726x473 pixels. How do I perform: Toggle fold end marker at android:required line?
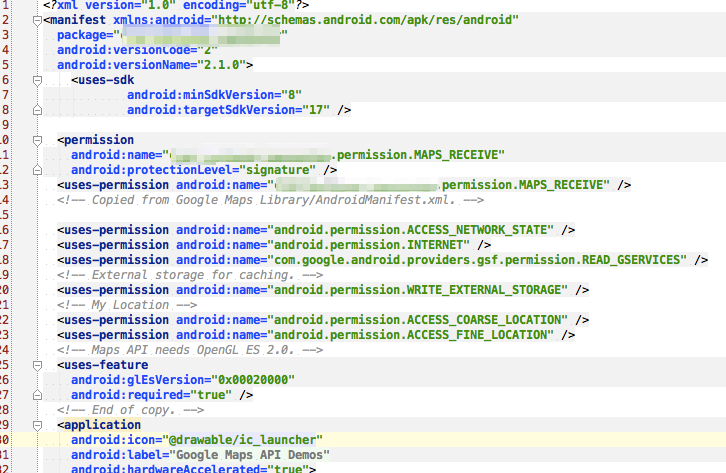pyautogui.click(x=38, y=395)
